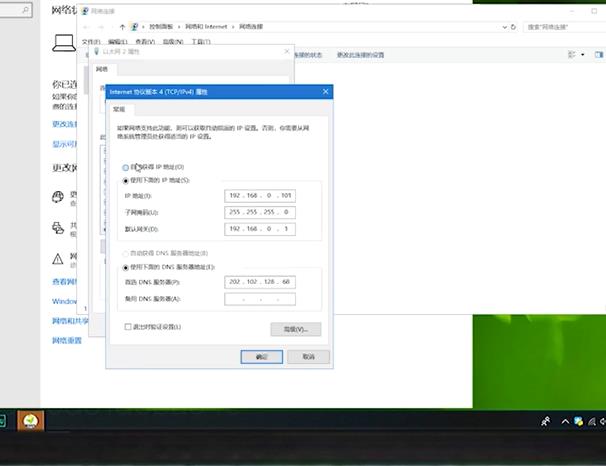Viewport: 606px width, 466px height.
Task: Open the orange app icon on taskbar
Action: (31, 421)
